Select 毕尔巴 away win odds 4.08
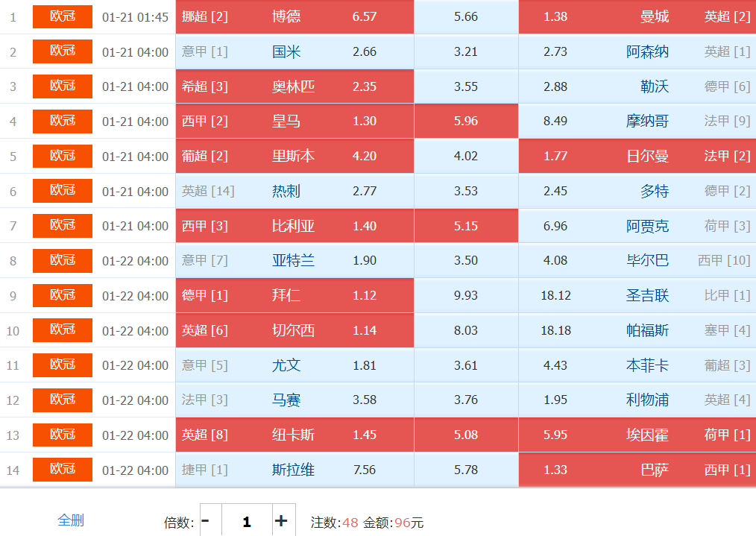 637,261
